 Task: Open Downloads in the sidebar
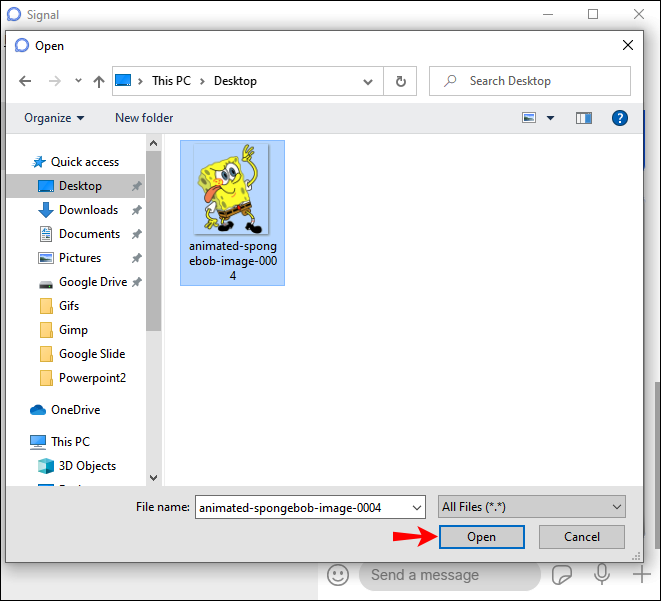pyautogui.click(x=78, y=210)
